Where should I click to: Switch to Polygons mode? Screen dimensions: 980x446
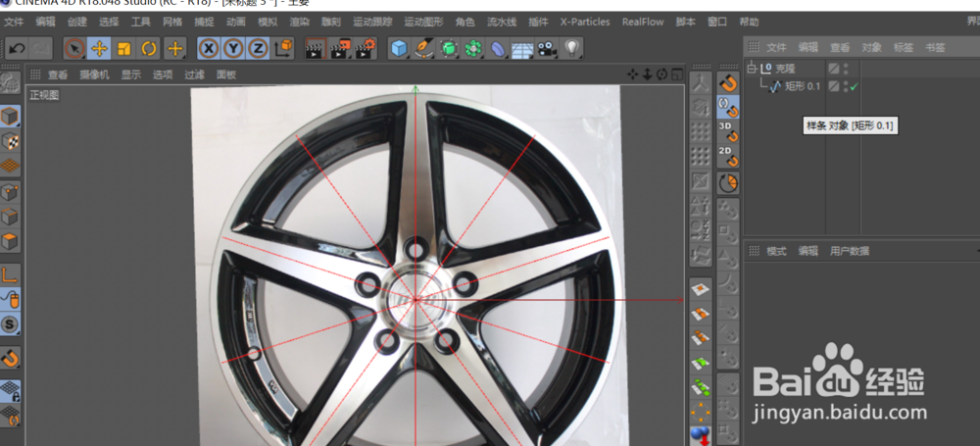coord(10,241)
